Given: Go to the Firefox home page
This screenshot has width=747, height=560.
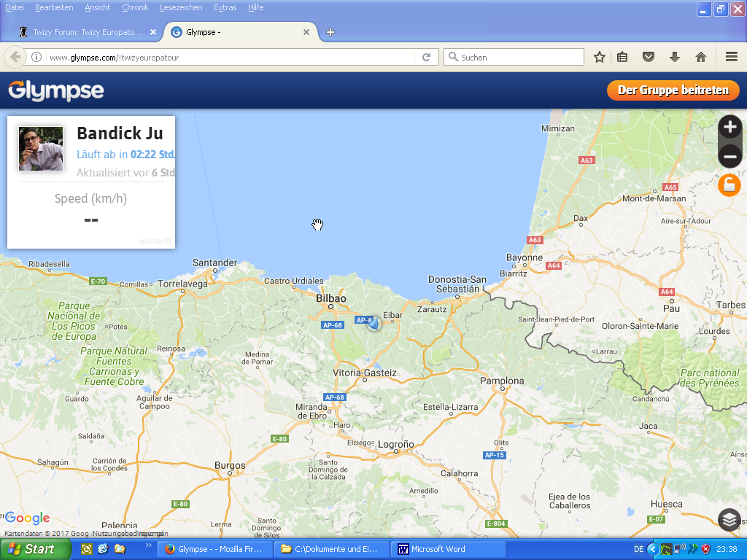Looking at the screenshot, I should (700, 57).
